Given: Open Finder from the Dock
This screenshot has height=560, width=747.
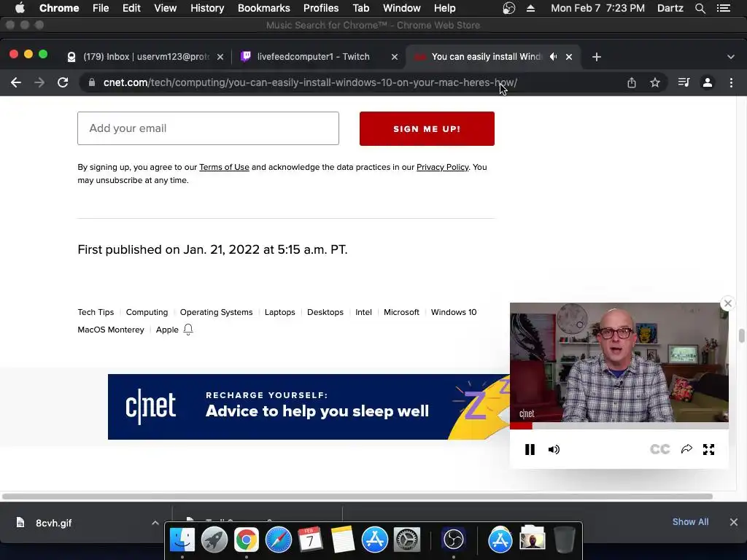Looking at the screenshot, I should [x=182, y=540].
